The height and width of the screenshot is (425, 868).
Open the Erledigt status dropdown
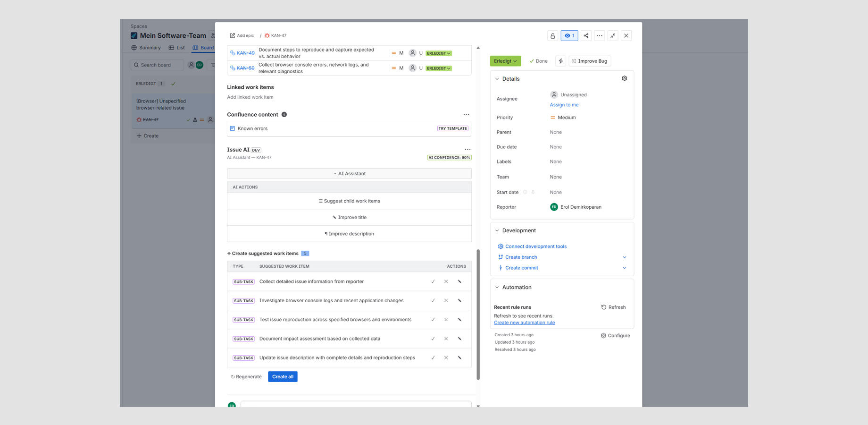(505, 61)
